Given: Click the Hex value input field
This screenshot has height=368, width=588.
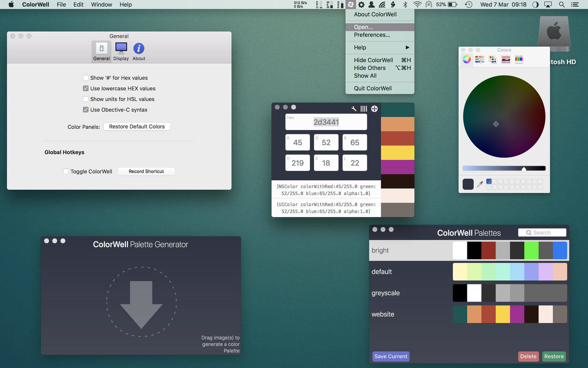Looking at the screenshot, I should pyautogui.click(x=326, y=122).
